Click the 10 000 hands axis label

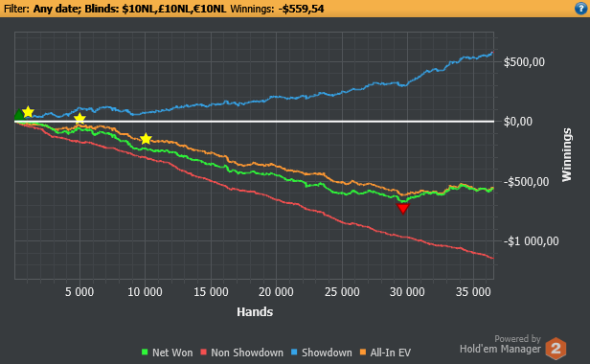click(145, 292)
